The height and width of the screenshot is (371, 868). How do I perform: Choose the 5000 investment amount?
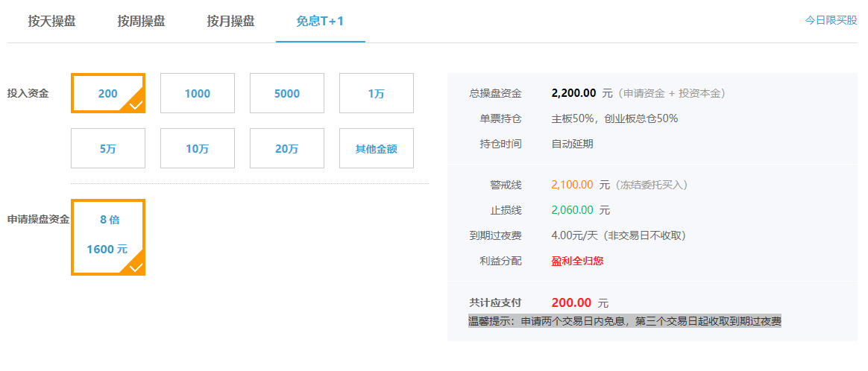(x=287, y=93)
